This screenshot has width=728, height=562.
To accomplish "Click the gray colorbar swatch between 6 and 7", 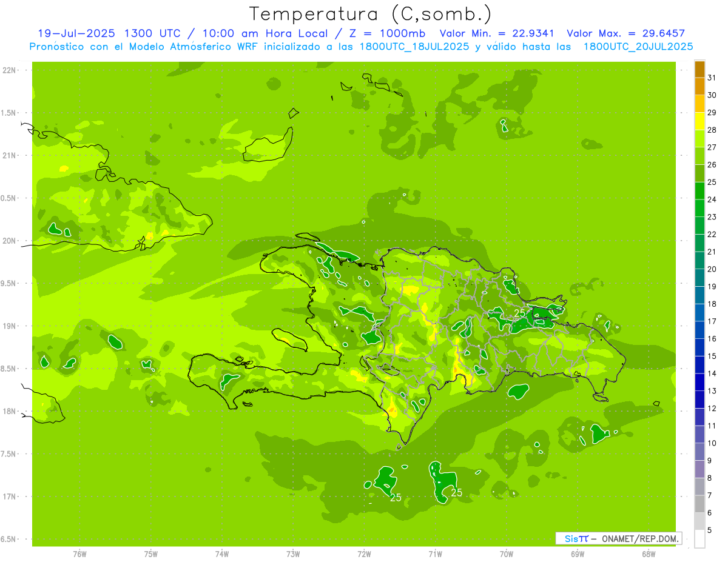I will tap(699, 504).
